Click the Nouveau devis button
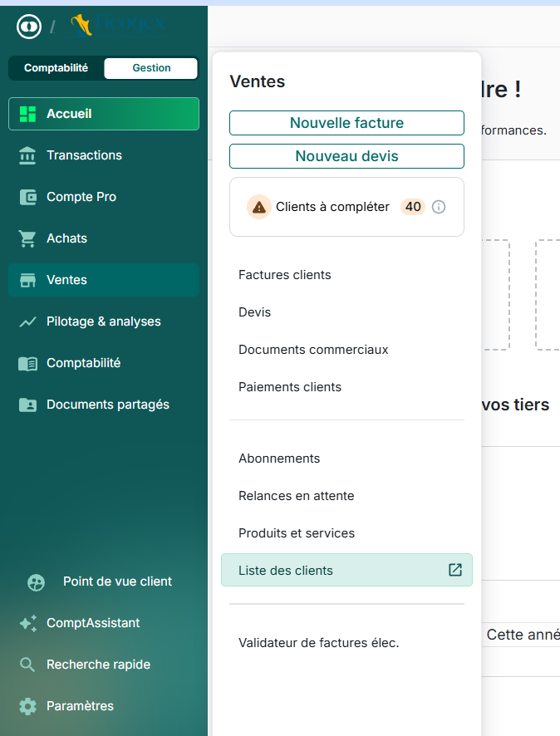This screenshot has width=560, height=736. tap(347, 156)
